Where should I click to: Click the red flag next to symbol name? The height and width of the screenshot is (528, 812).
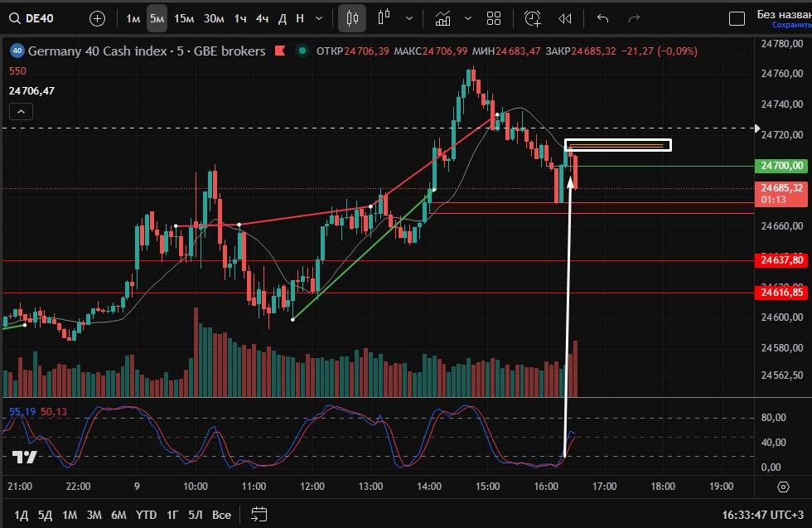279,51
